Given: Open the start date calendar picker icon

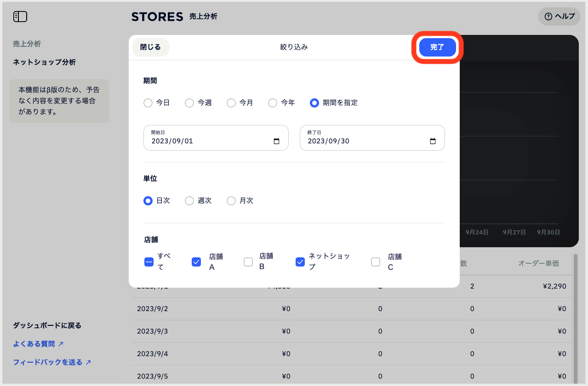Looking at the screenshot, I should point(276,142).
